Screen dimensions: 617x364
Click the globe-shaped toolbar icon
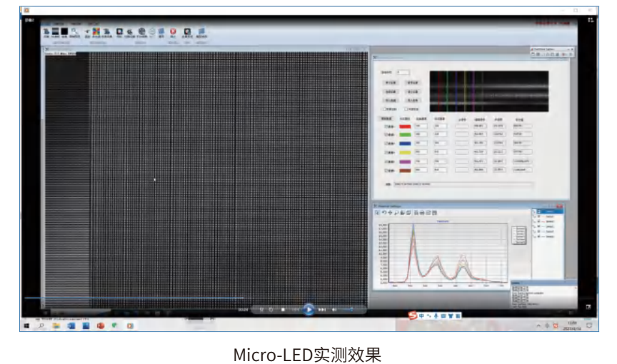tap(141, 31)
